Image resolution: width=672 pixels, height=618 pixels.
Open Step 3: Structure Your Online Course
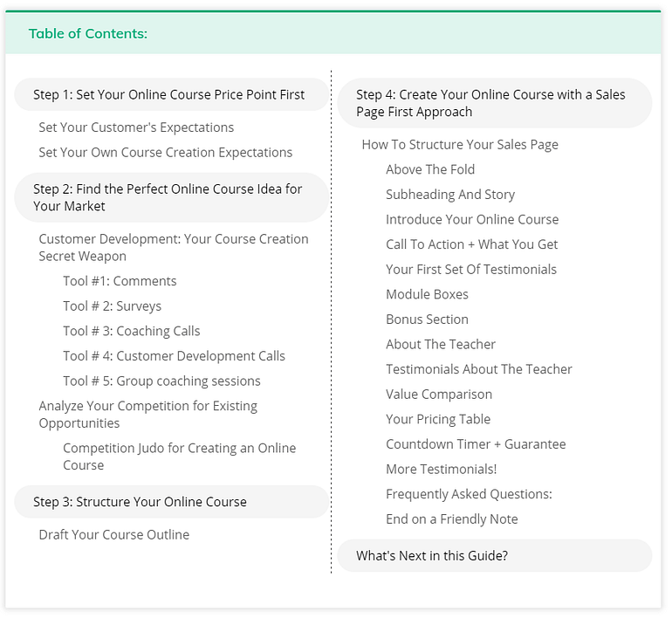140,502
